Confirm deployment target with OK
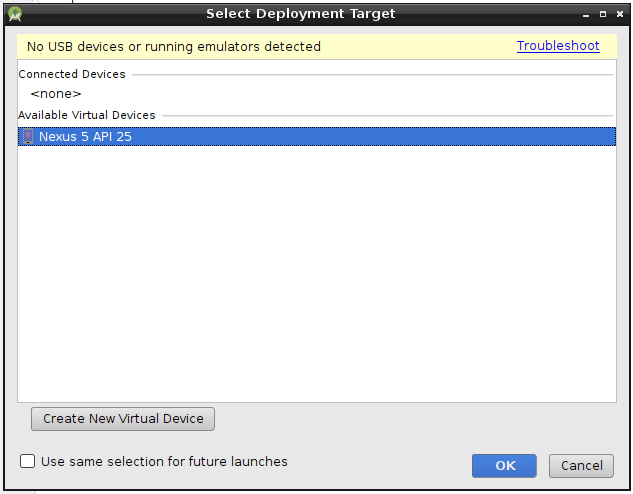The width and height of the screenshot is (633, 494). click(x=504, y=466)
